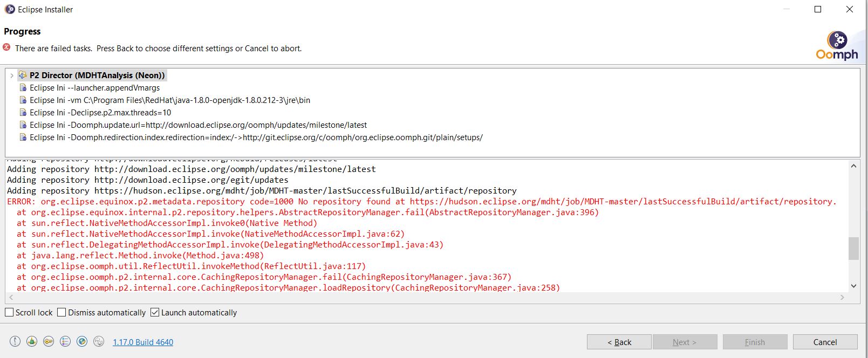Image resolution: width=868 pixels, height=358 pixels.
Task: Click the AbstractRepositoryManager.fail stack trace line
Action: (x=307, y=212)
